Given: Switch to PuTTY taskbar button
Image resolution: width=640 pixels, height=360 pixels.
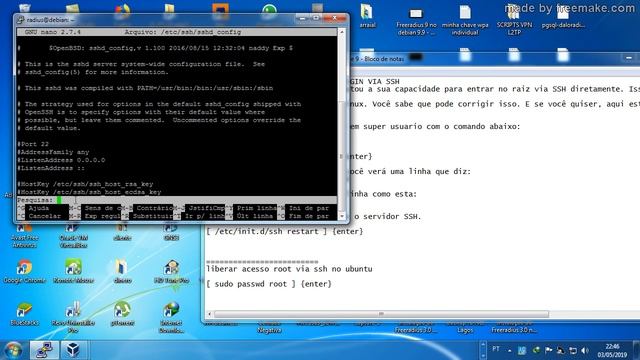Looking at the screenshot, I should [x=44, y=350].
